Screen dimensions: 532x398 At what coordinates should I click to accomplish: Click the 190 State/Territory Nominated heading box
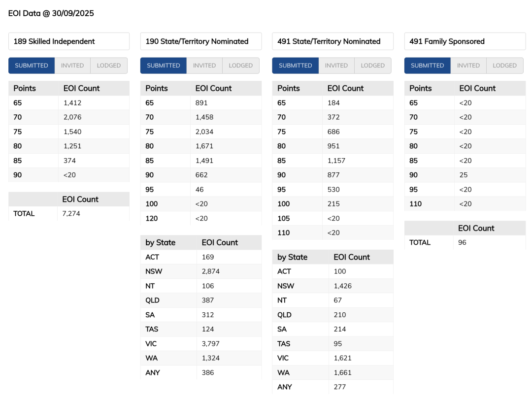[201, 41]
